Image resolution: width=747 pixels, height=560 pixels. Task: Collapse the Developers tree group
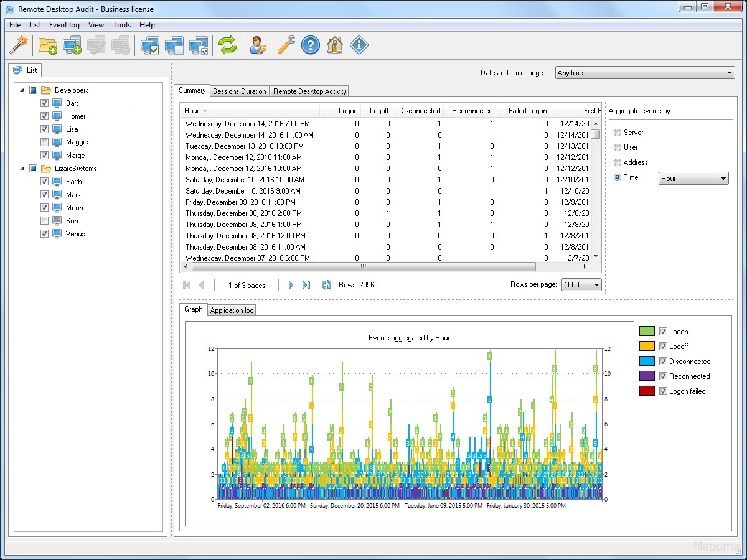coord(22,90)
